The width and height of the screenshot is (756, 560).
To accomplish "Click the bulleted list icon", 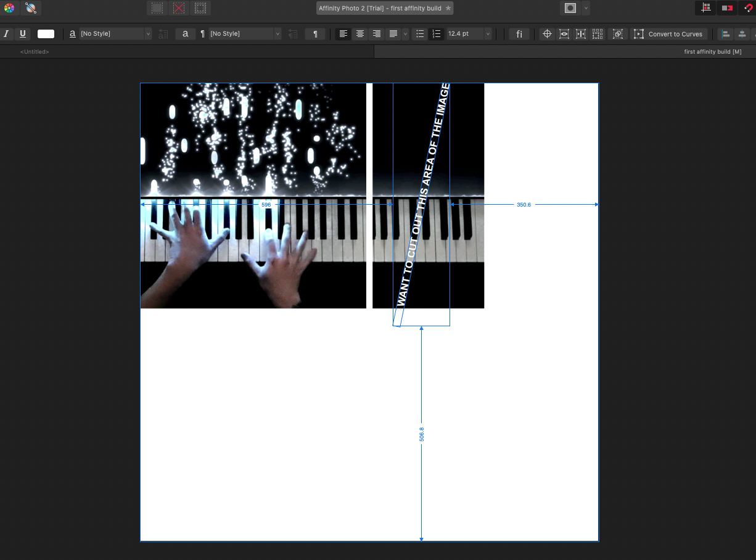I will 420,34.
